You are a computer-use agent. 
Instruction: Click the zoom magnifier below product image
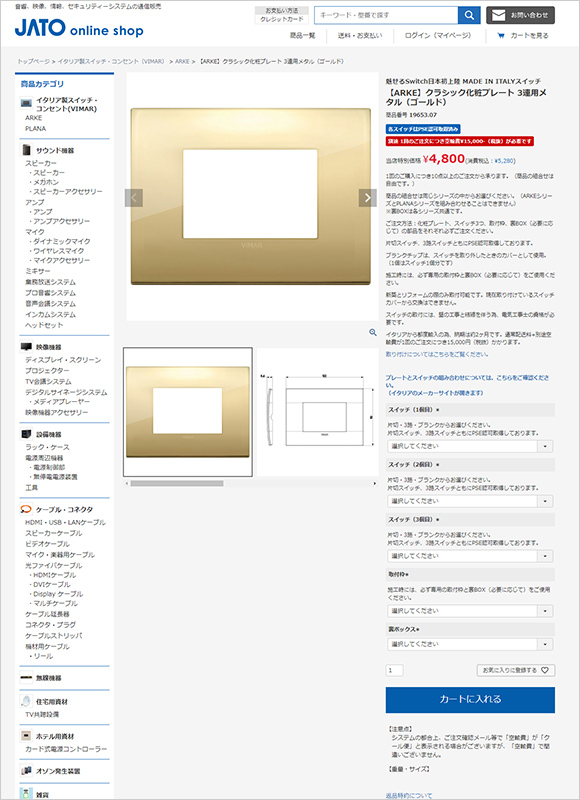point(372,332)
